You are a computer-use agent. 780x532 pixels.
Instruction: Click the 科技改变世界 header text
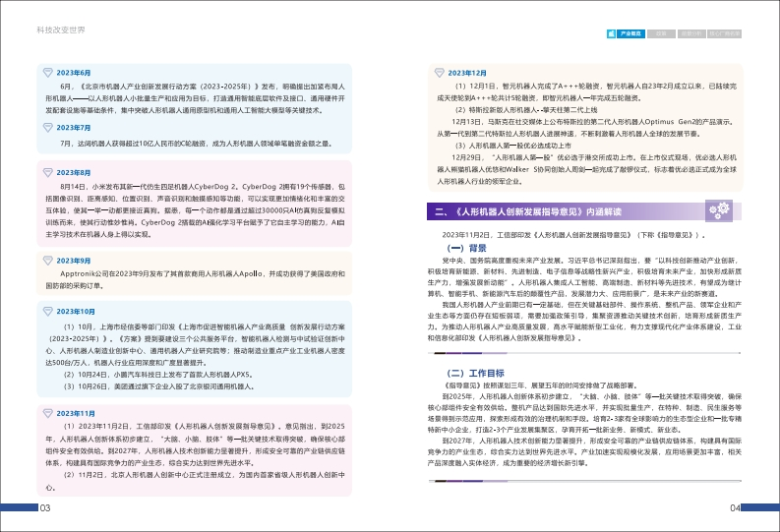(x=61, y=30)
